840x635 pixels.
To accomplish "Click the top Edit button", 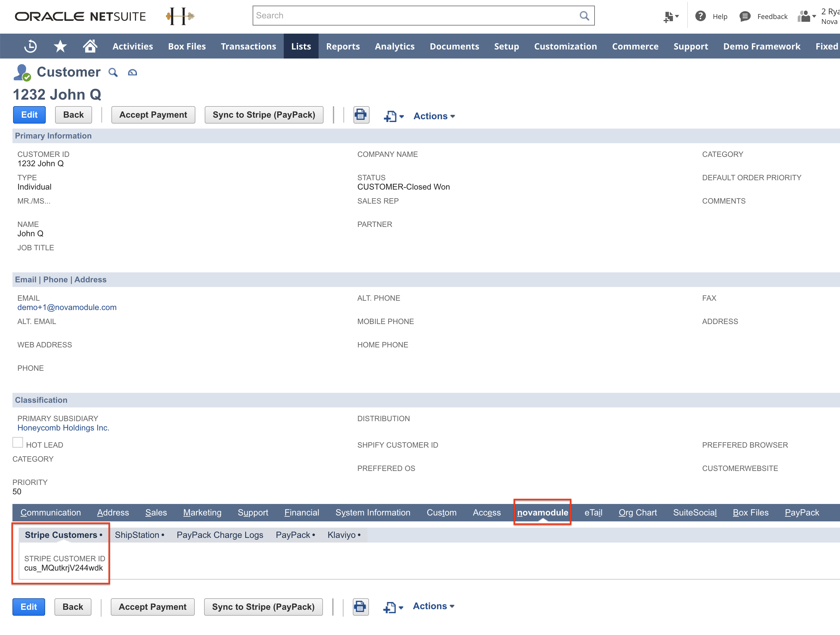I will click(29, 115).
